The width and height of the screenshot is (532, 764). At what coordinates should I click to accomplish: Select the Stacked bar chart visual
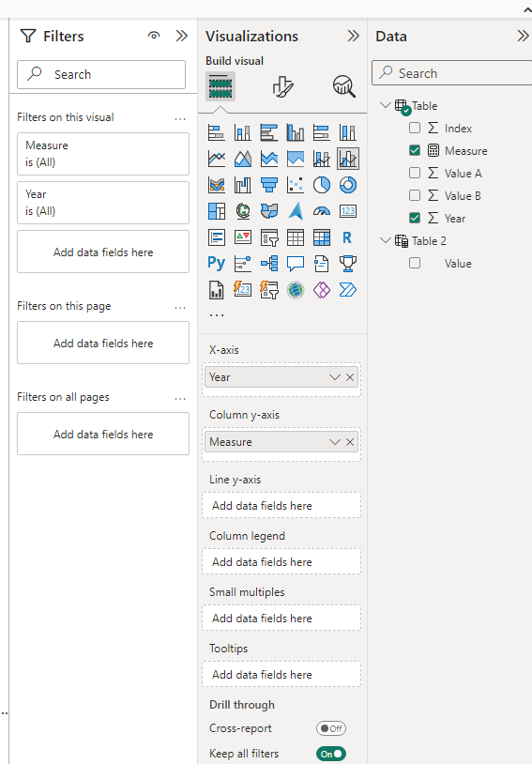pos(217,132)
